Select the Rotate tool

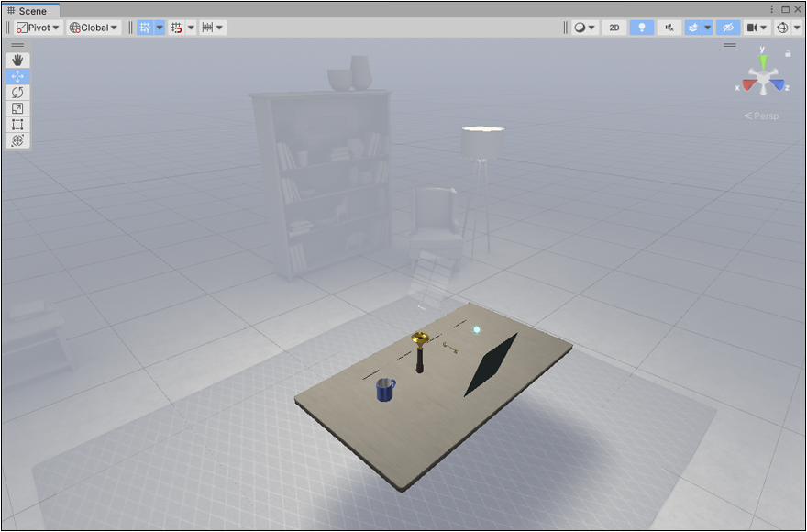17,93
